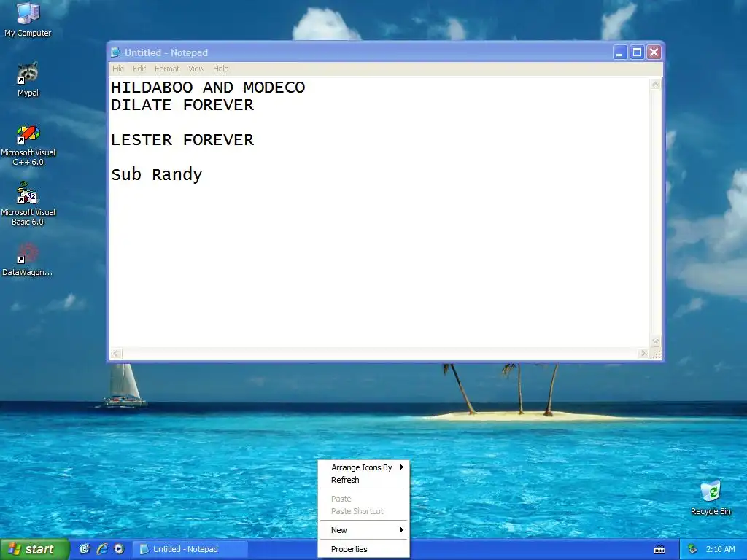Launch Internet Explorer from quick launch

point(102,549)
